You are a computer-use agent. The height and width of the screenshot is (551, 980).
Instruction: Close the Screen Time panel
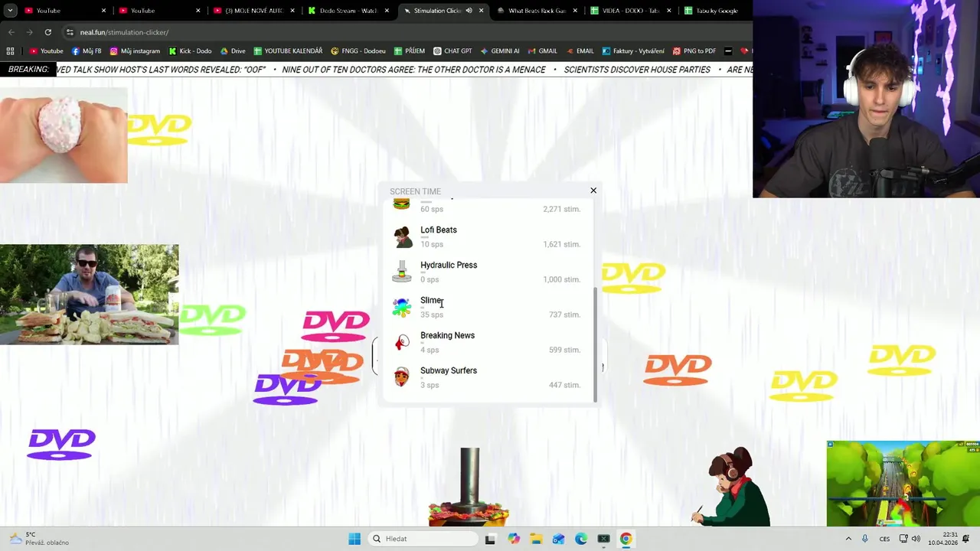[x=593, y=191]
